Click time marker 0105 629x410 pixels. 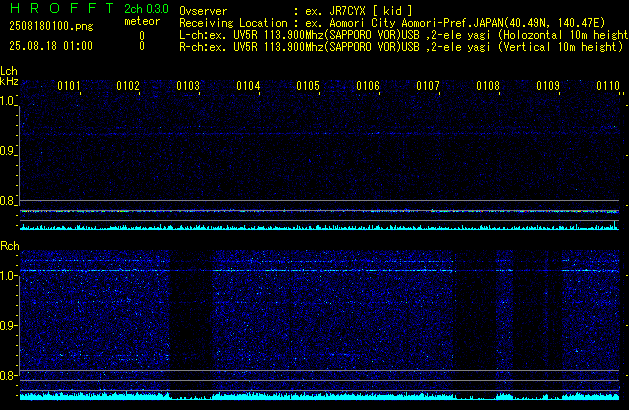[x=308, y=86]
